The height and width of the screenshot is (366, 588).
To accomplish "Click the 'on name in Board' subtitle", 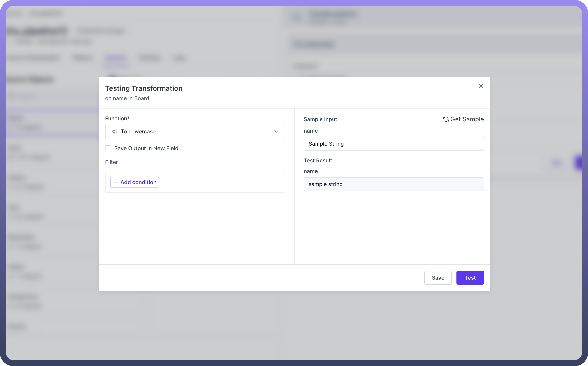I will coord(127,98).
